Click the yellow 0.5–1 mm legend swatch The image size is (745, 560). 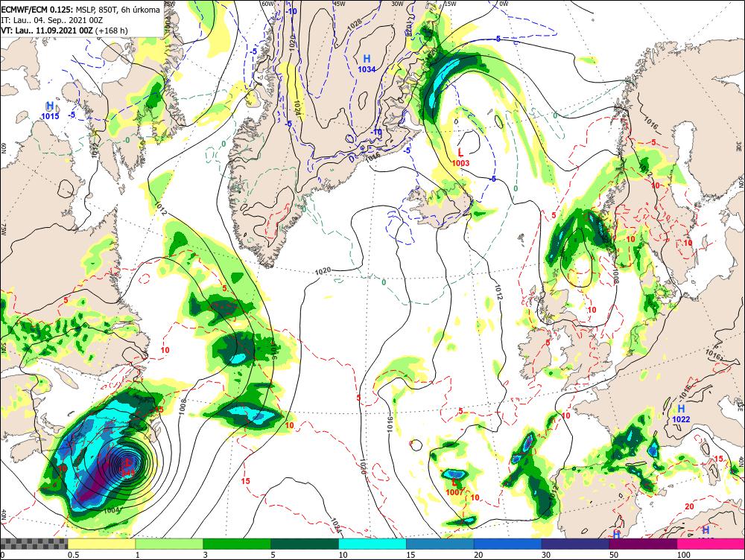(101, 544)
